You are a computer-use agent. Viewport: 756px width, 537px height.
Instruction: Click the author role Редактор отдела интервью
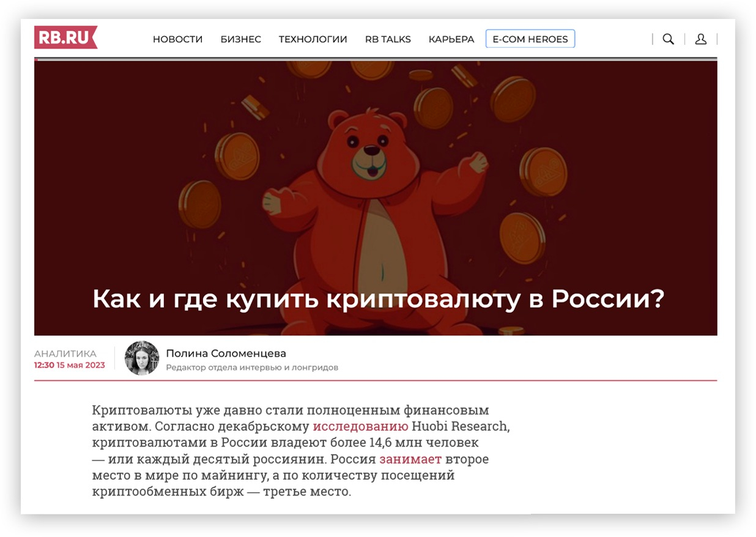[x=252, y=368]
